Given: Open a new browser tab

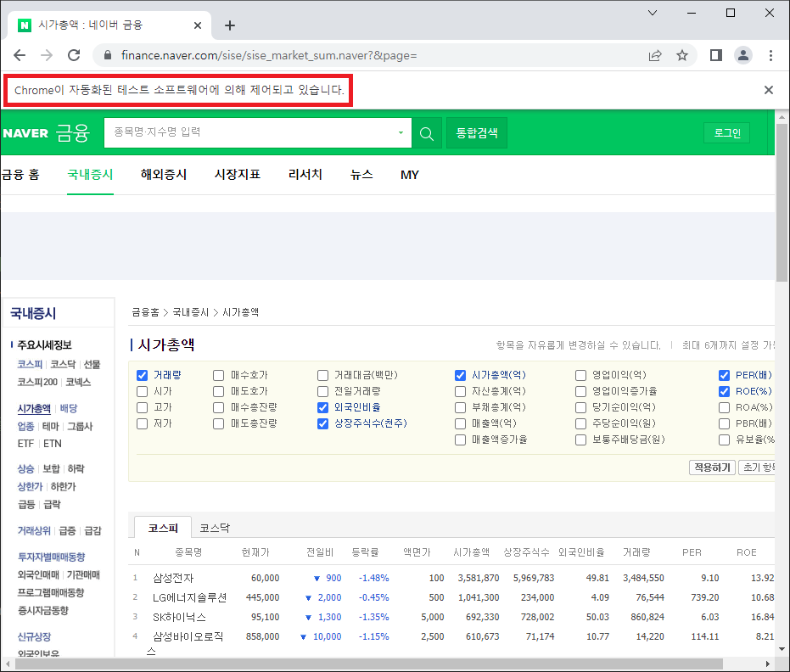Looking at the screenshot, I should pyautogui.click(x=230, y=25).
